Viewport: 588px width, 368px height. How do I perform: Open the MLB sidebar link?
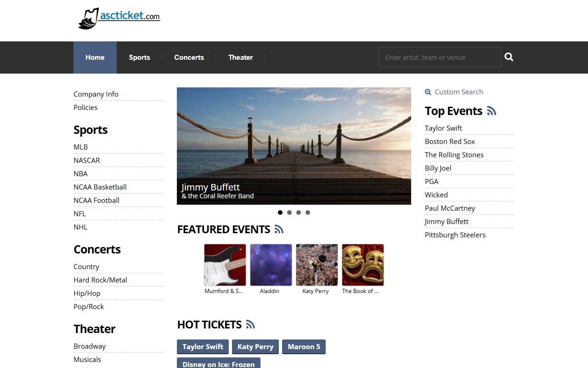coord(81,147)
